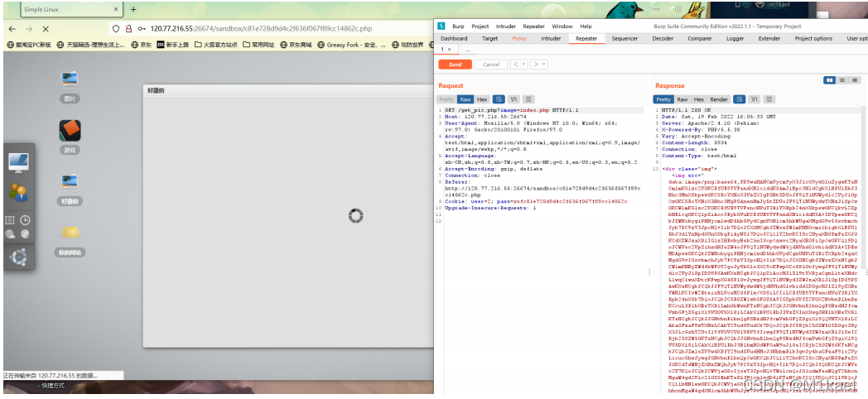Switch to the Logger tab

point(735,39)
